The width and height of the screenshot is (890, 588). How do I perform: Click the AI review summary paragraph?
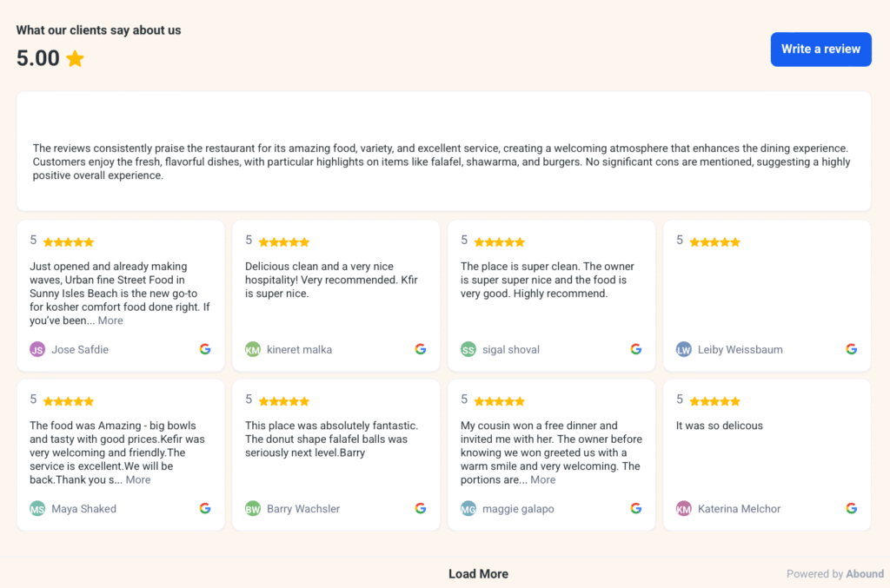[x=442, y=162]
